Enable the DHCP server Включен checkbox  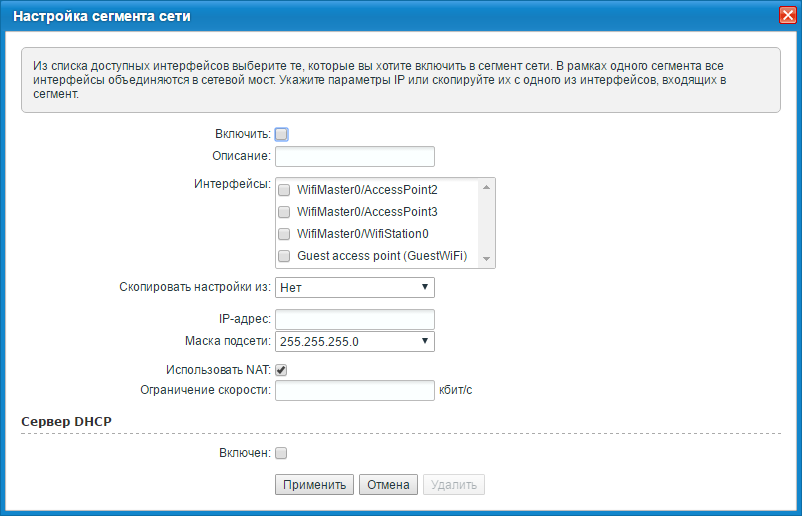(281, 453)
